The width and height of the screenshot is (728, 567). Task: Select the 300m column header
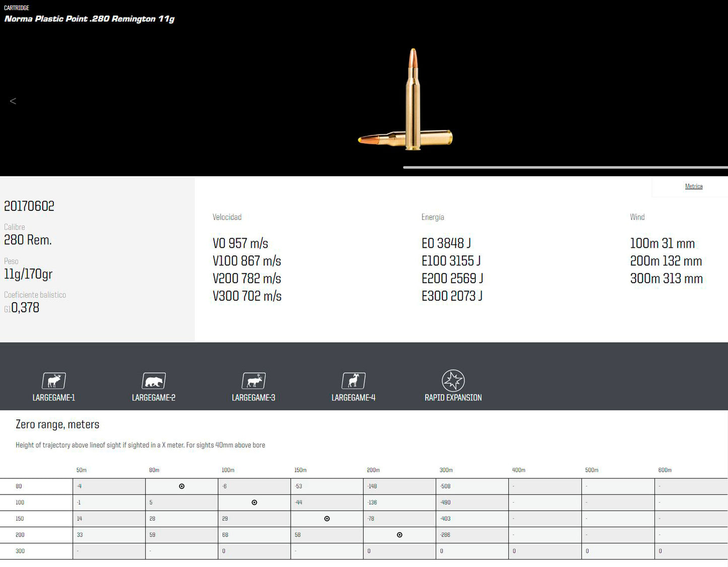(446, 470)
